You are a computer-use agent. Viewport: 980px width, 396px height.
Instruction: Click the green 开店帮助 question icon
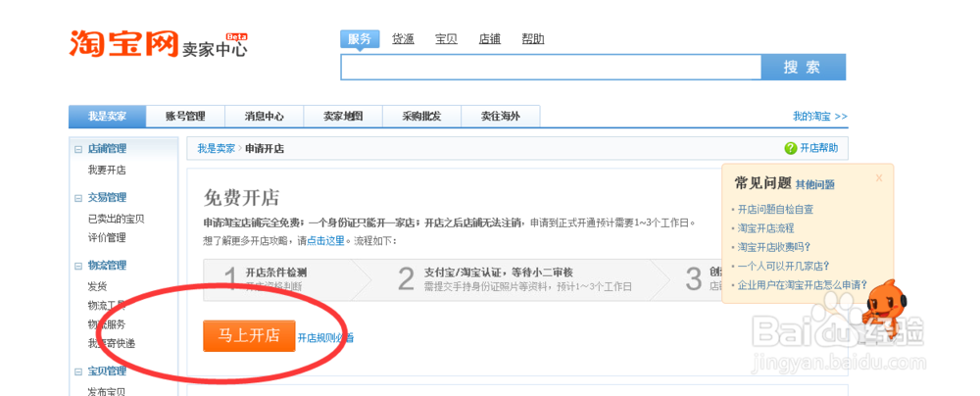click(x=791, y=149)
